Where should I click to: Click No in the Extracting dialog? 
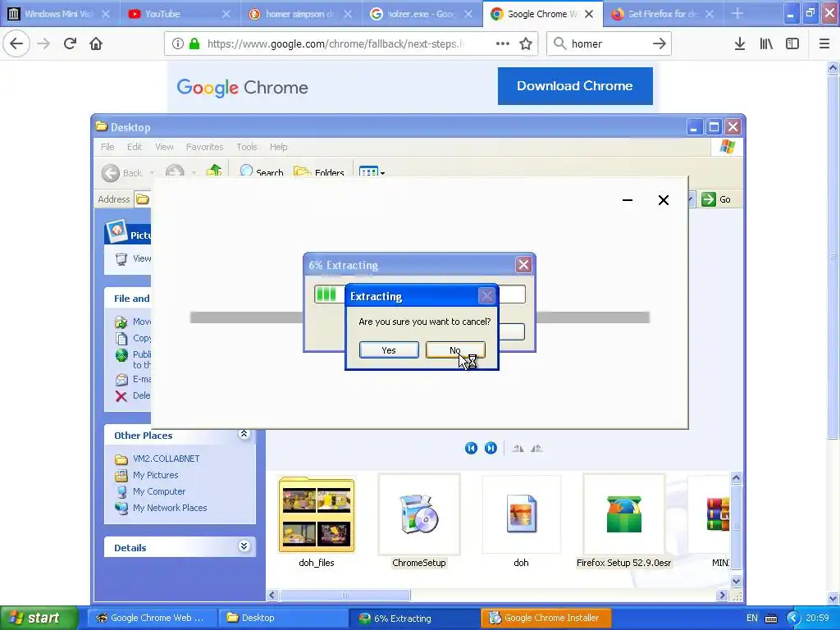tap(455, 349)
